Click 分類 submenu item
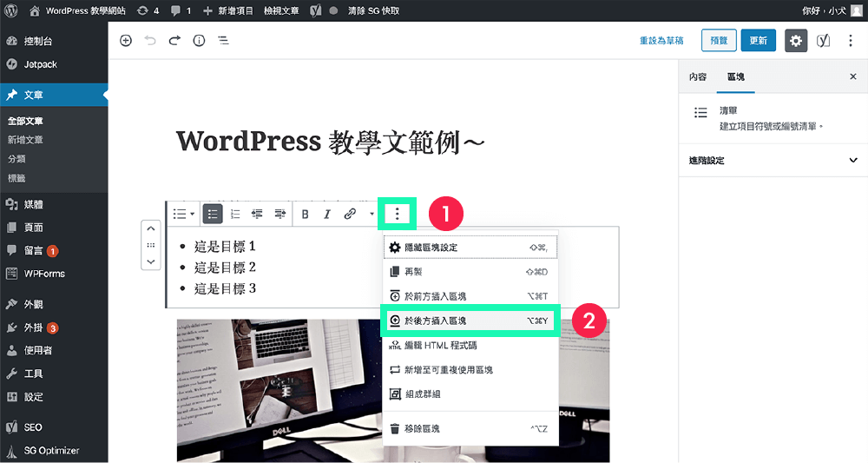 tap(16, 159)
